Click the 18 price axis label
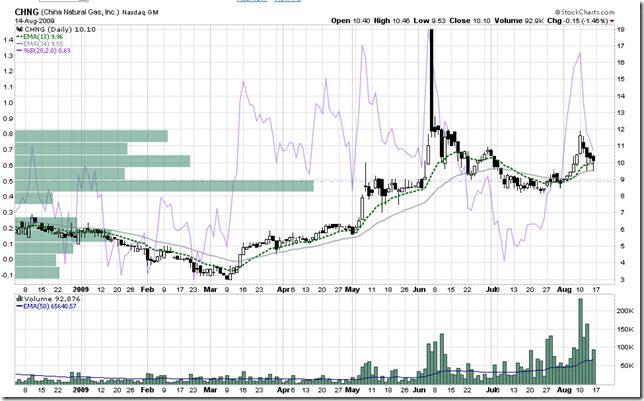 coord(621,29)
